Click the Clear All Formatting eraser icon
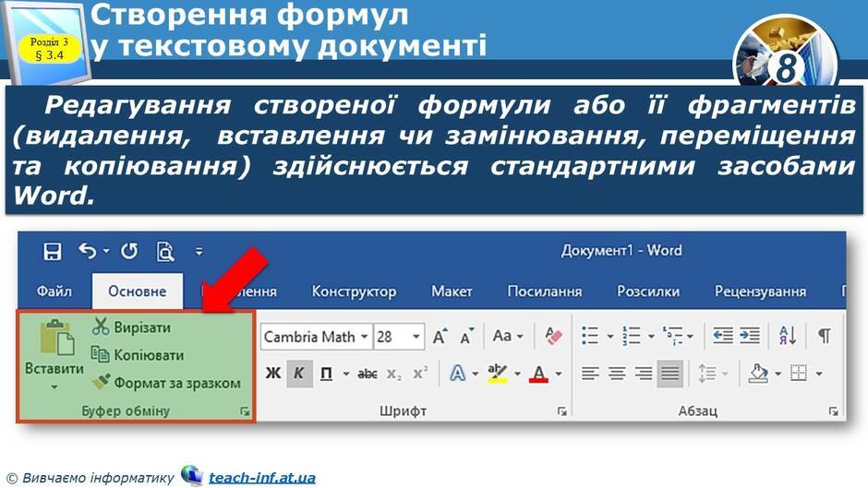This screenshot has height=488, width=868. tap(553, 336)
